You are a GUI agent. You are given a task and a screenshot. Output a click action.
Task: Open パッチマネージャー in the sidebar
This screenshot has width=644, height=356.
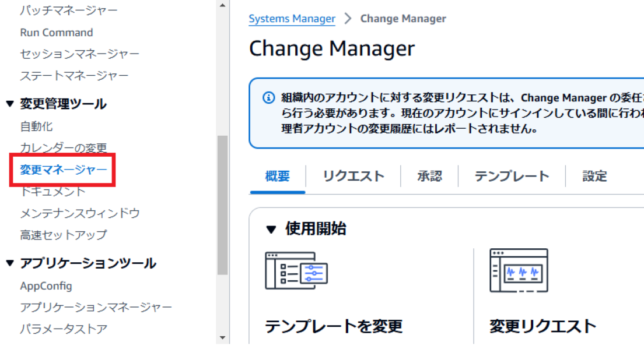click(69, 10)
